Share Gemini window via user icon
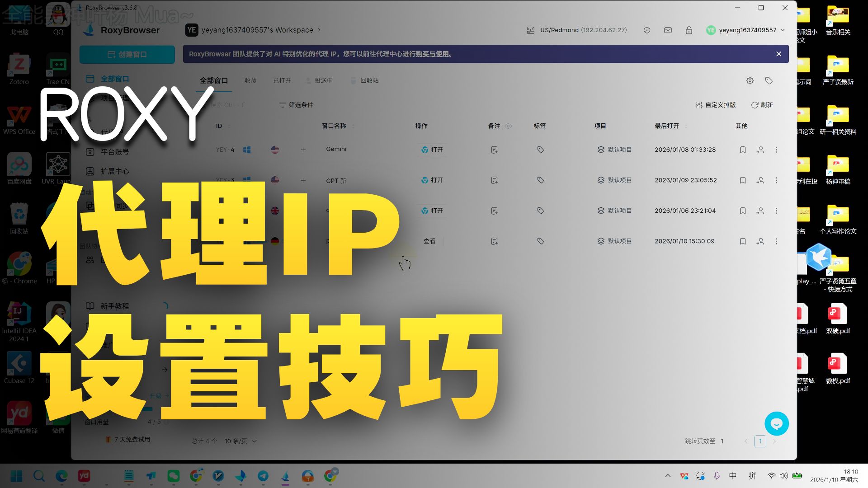868x488 pixels. 760,150
